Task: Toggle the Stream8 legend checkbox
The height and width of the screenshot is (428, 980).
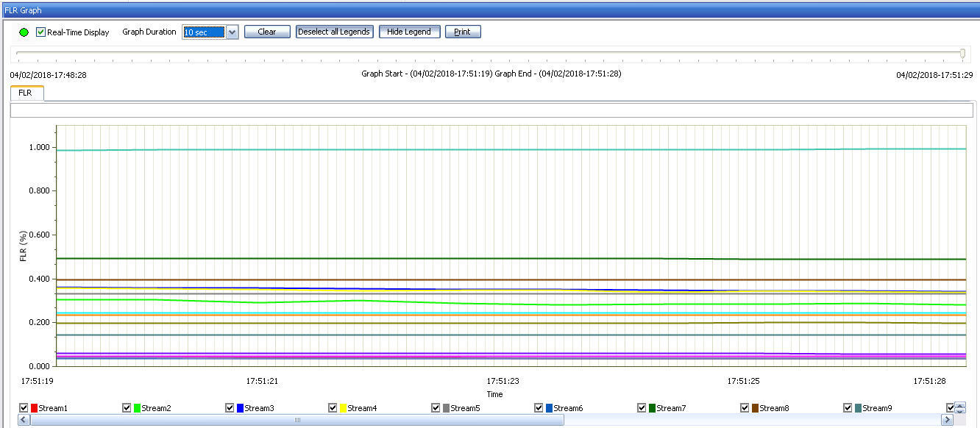Action: tap(745, 408)
